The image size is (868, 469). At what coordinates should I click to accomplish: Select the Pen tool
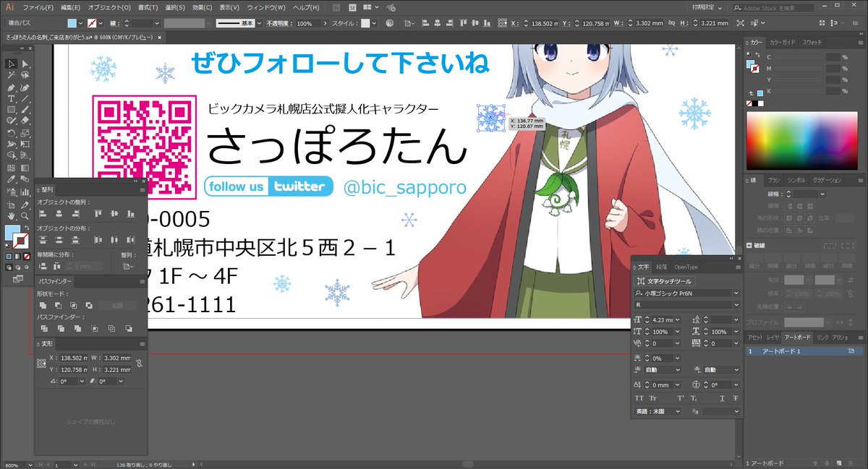click(12, 88)
